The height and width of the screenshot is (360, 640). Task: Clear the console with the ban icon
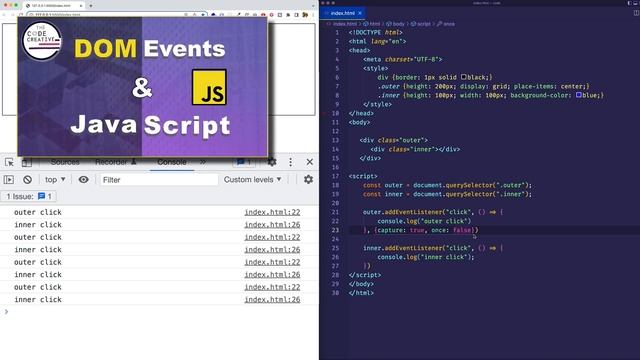point(27,180)
